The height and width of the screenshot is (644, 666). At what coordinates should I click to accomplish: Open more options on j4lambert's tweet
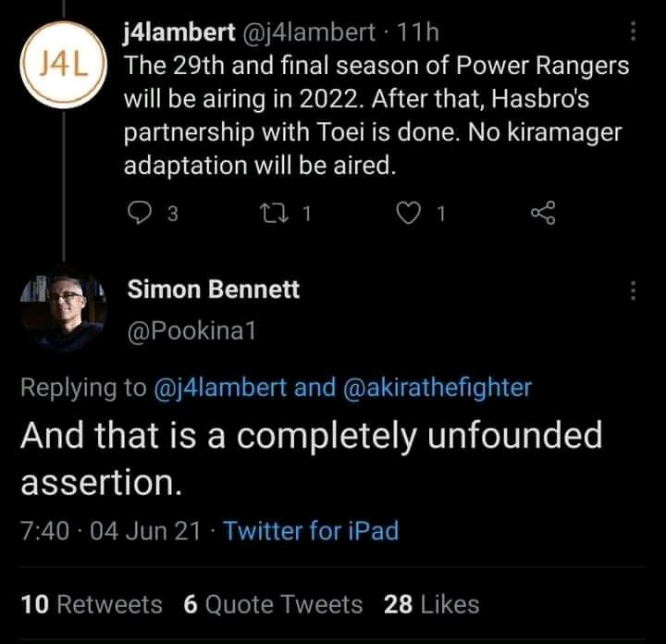click(634, 32)
